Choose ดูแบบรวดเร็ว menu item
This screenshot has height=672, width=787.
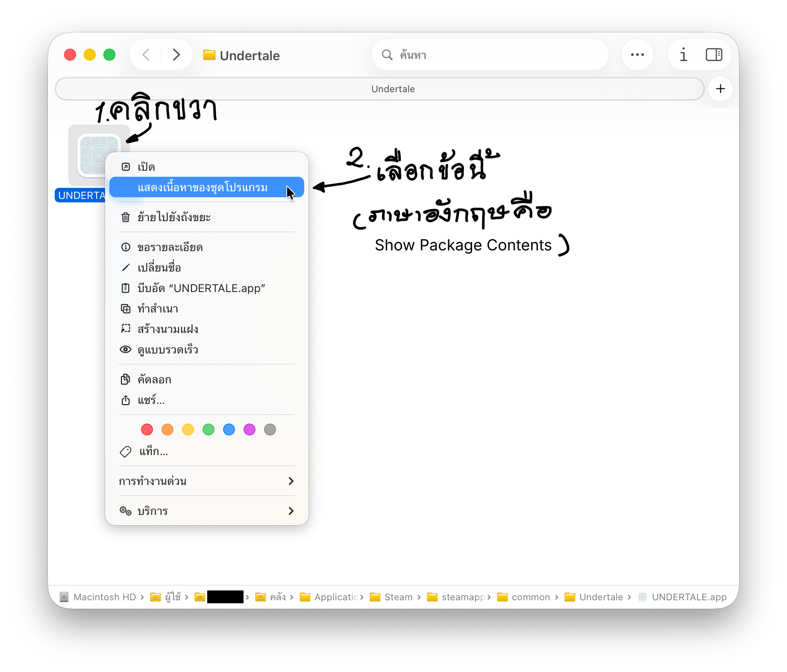pyautogui.click(x=207, y=349)
